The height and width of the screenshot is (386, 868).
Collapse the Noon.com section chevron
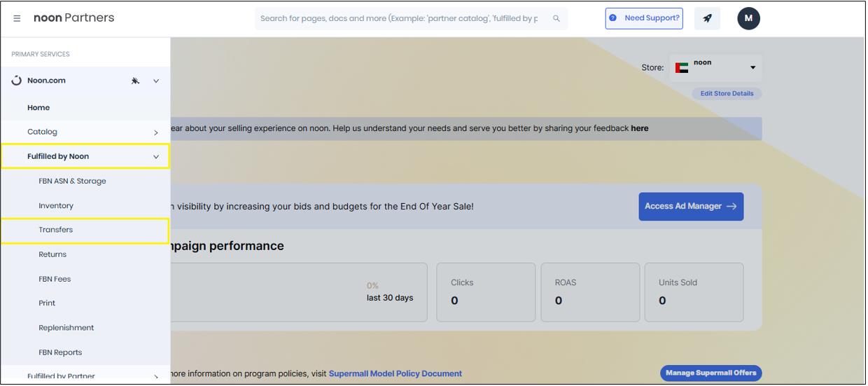click(156, 81)
